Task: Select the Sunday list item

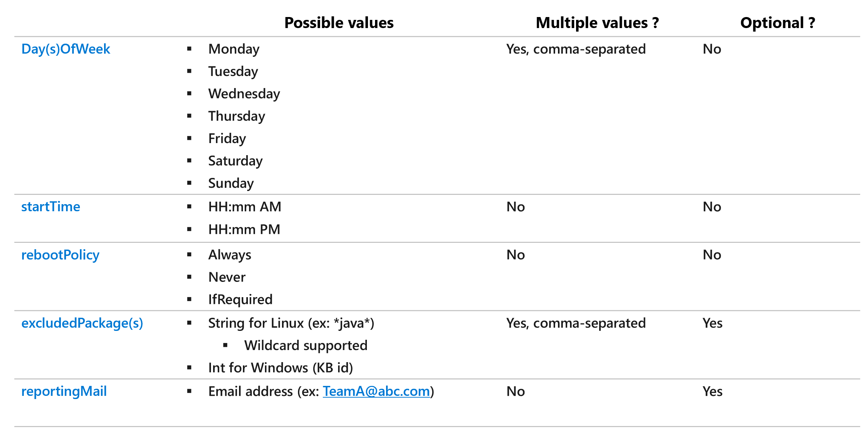Action: pos(231,183)
